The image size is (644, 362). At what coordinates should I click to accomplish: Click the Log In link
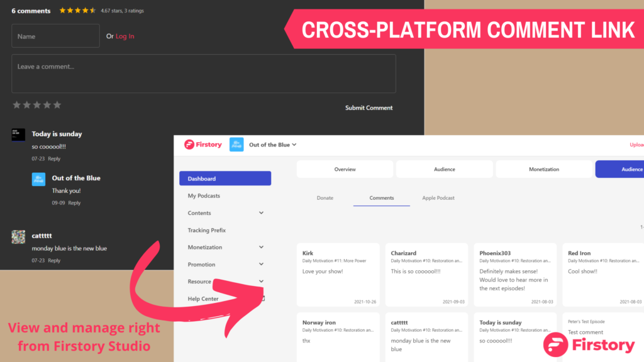(x=125, y=36)
